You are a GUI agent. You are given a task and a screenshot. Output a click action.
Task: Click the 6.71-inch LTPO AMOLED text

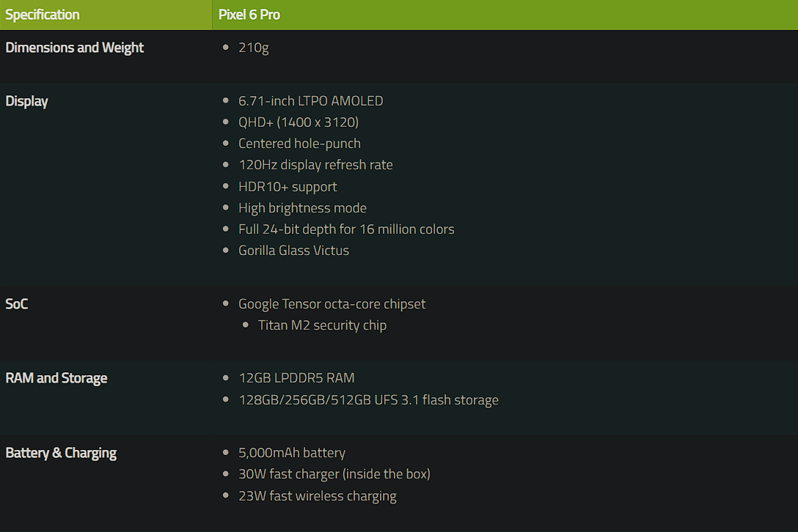pyautogui.click(x=310, y=101)
